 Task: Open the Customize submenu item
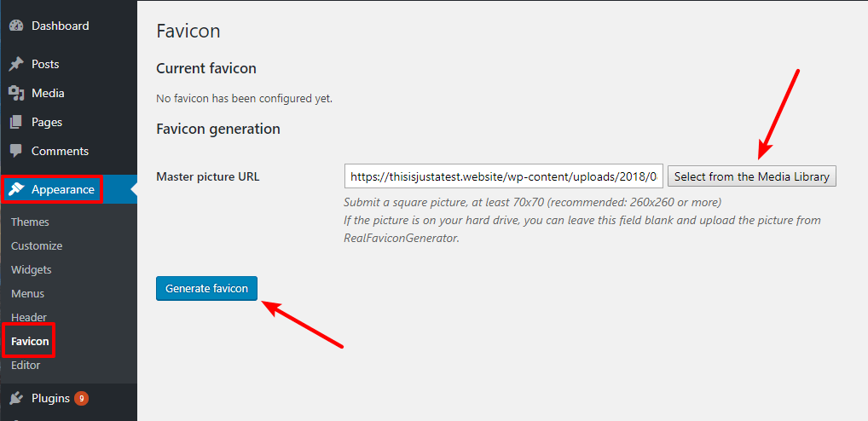pos(37,245)
